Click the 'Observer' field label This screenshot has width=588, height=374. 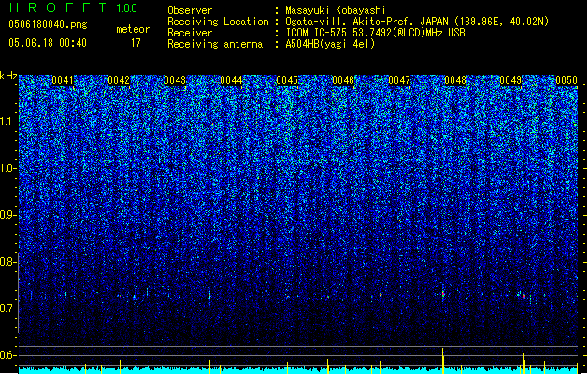click(190, 10)
